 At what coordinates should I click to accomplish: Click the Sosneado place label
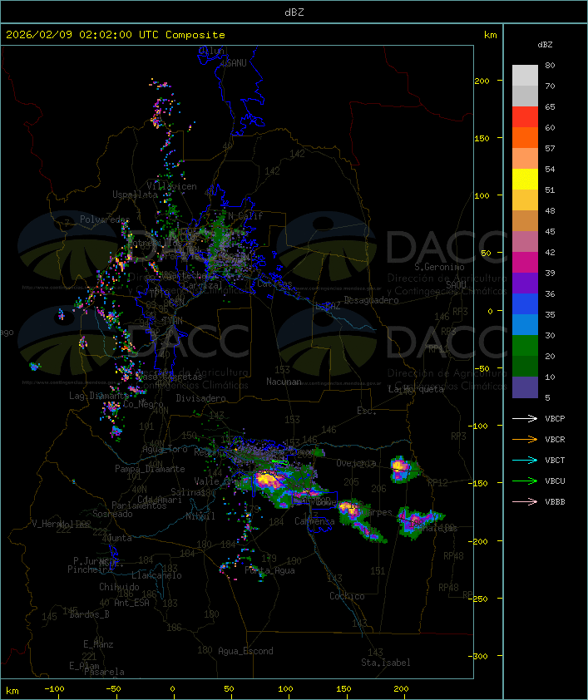click(112, 514)
